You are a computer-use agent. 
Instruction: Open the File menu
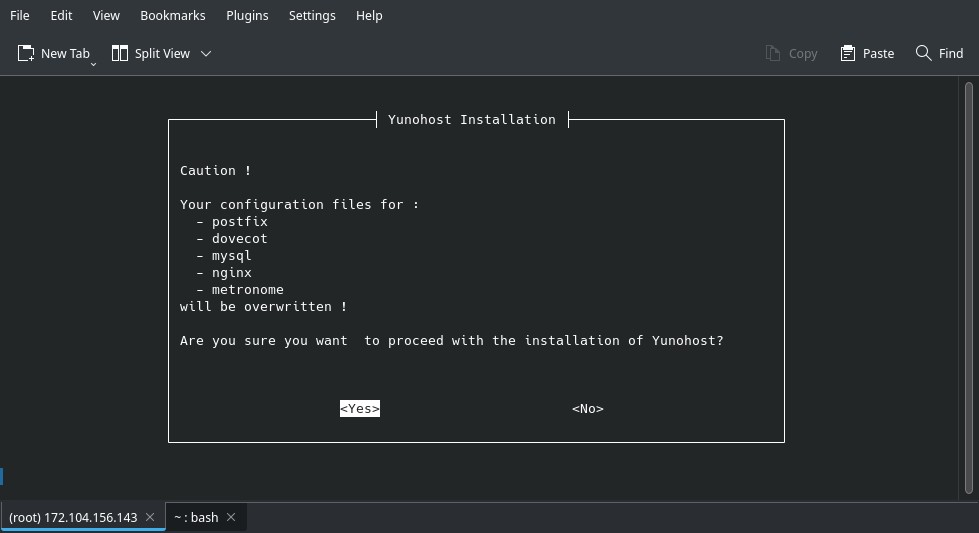(x=20, y=15)
